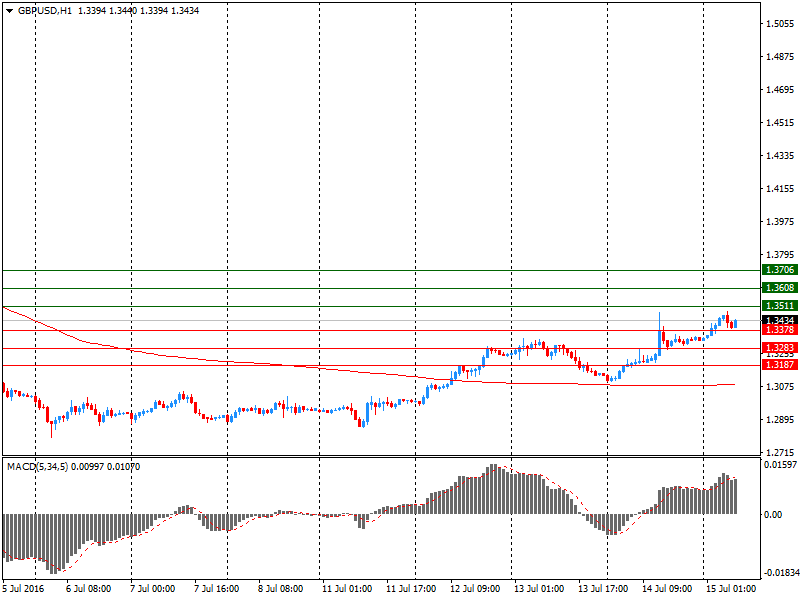
Task: Click the 1.4335 price scale value
Action: click(780, 156)
